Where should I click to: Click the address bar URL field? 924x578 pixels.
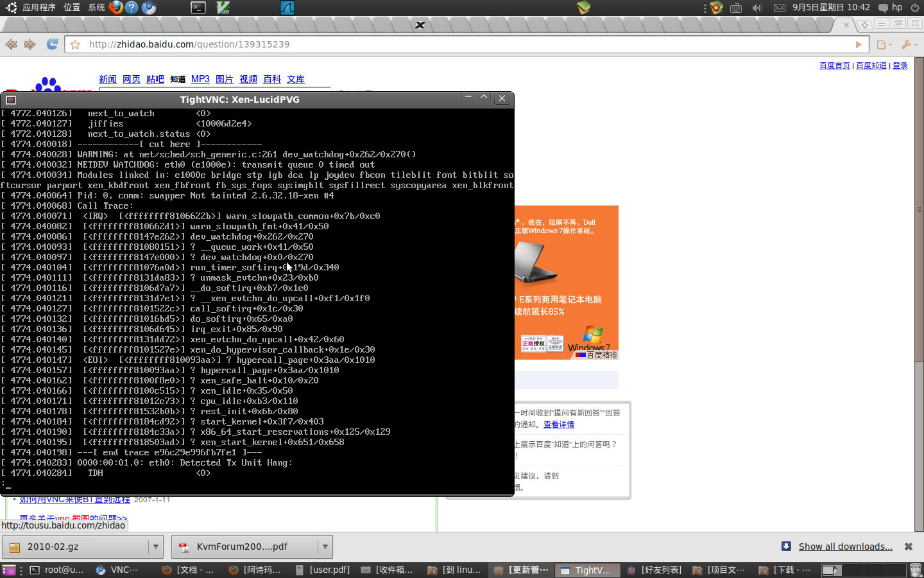click(449, 44)
